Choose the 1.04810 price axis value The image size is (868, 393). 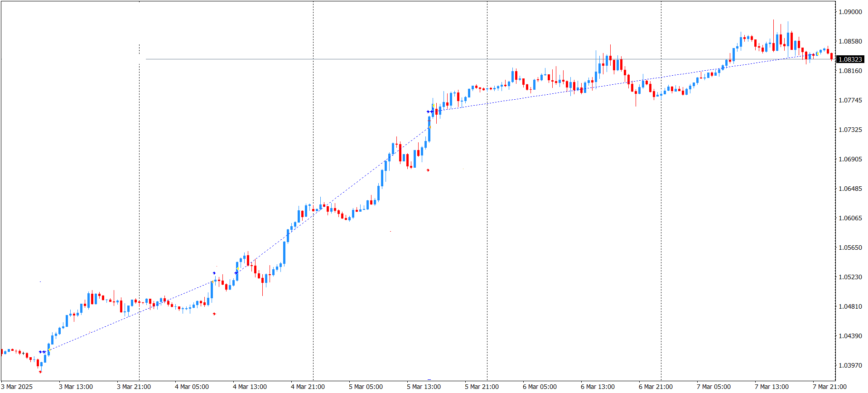coord(850,306)
